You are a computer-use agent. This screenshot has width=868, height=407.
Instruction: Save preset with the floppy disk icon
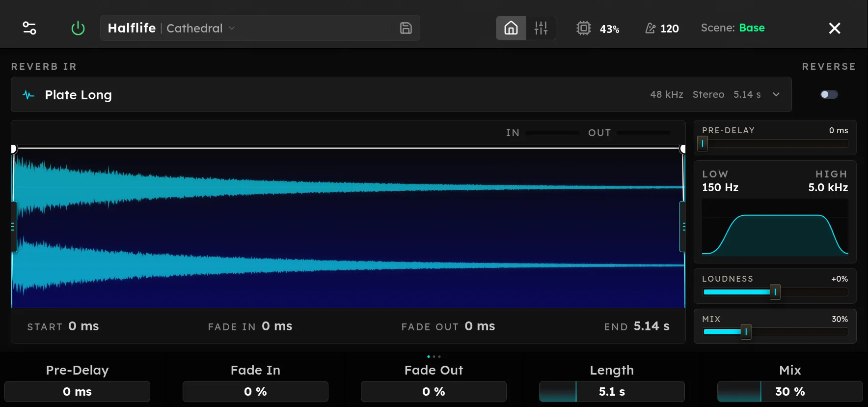point(406,28)
